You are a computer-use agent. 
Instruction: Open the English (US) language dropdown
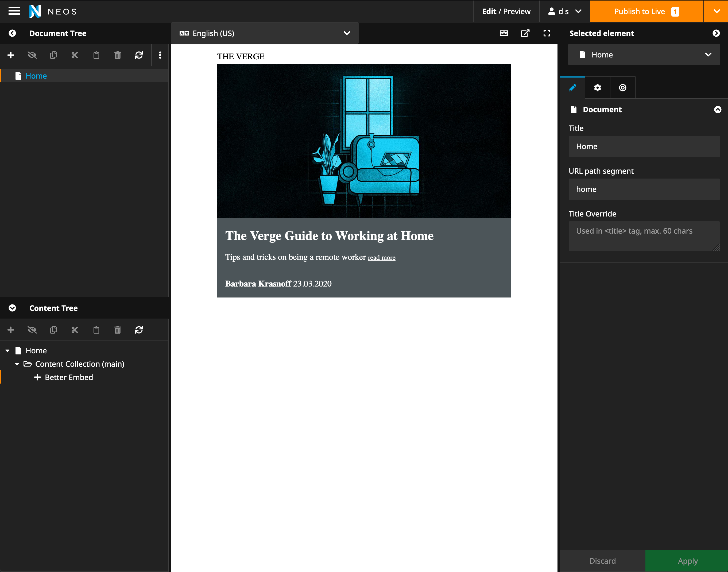point(265,33)
